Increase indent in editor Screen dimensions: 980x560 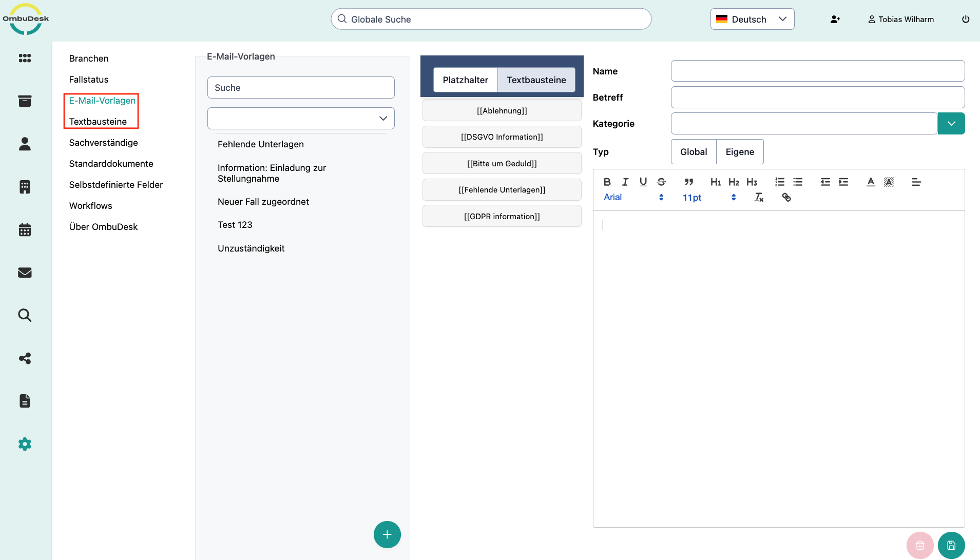843,182
